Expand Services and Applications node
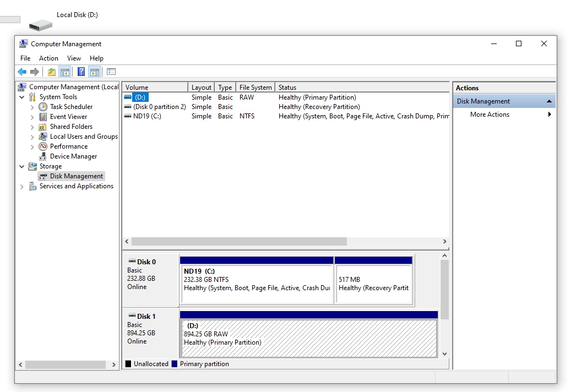The height and width of the screenshot is (392, 571). coord(22,187)
